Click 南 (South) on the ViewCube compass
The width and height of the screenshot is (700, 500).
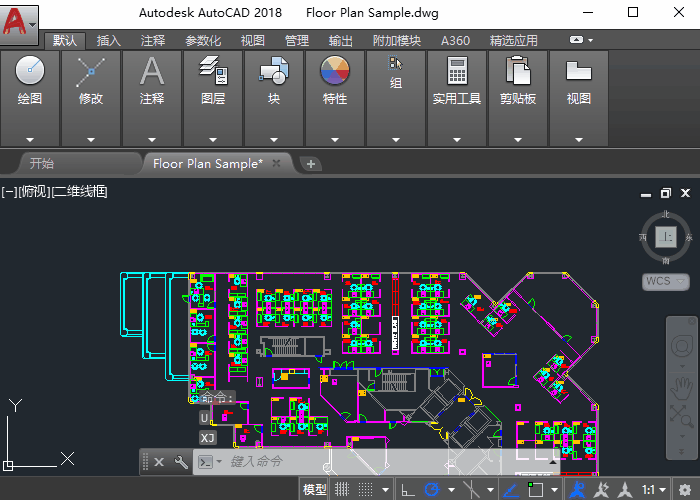pyautogui.click(x=666, y=260)
